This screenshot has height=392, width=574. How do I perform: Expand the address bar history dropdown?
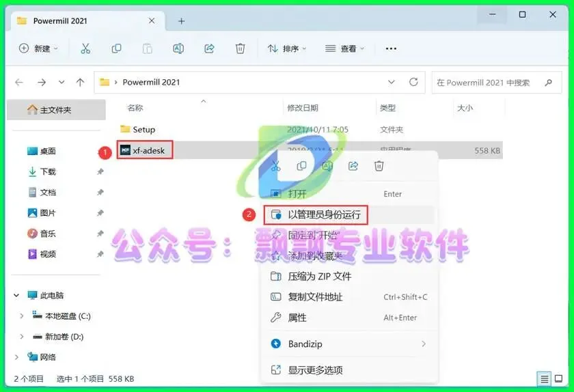point(392,82)
